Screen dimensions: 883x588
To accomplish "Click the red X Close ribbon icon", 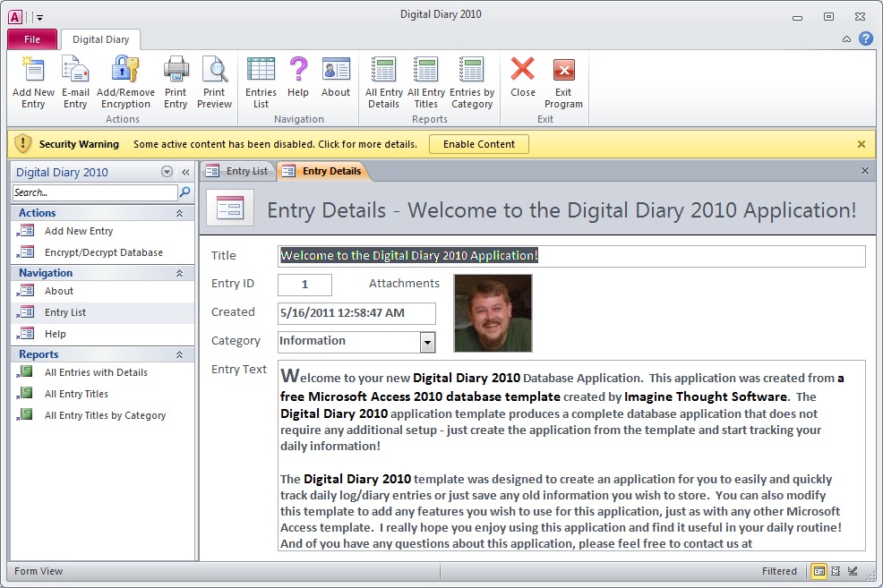I will 523,69.
